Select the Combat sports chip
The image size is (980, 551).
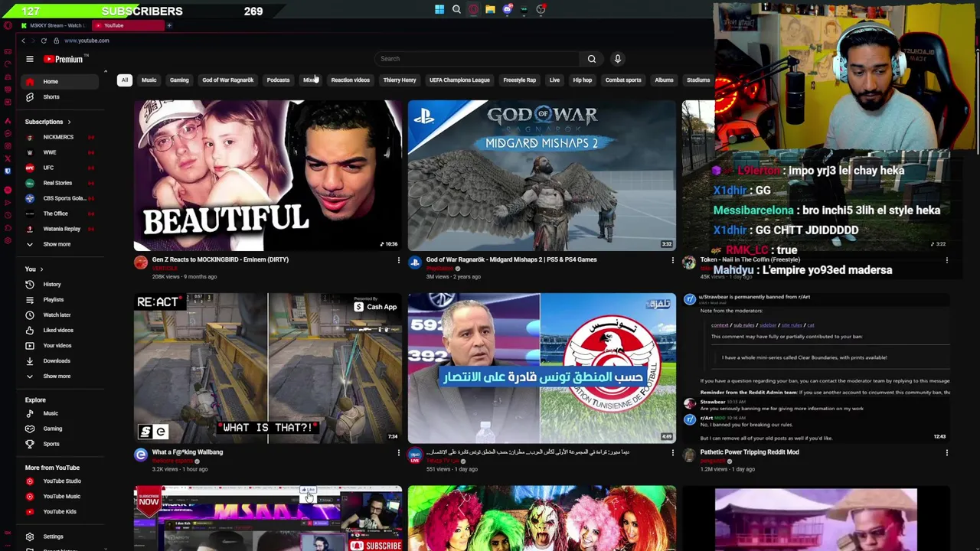pyautogui.click(x=623, y=80)
